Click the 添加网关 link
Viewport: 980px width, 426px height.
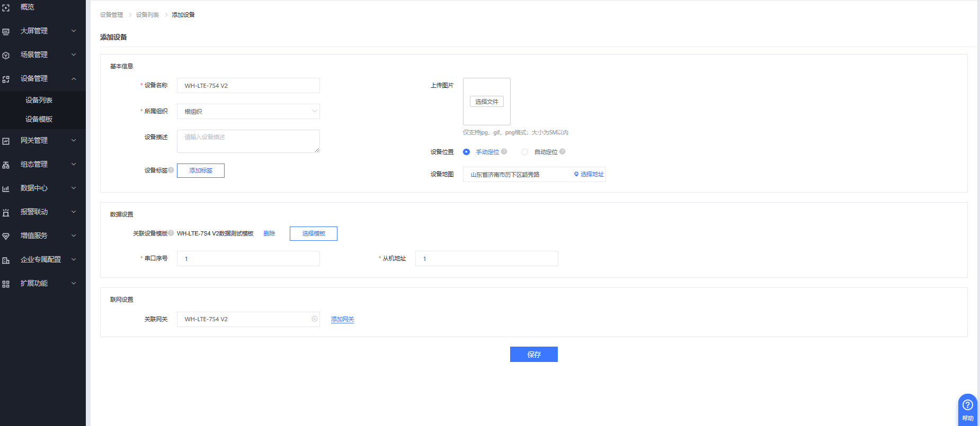click(342, 320)
